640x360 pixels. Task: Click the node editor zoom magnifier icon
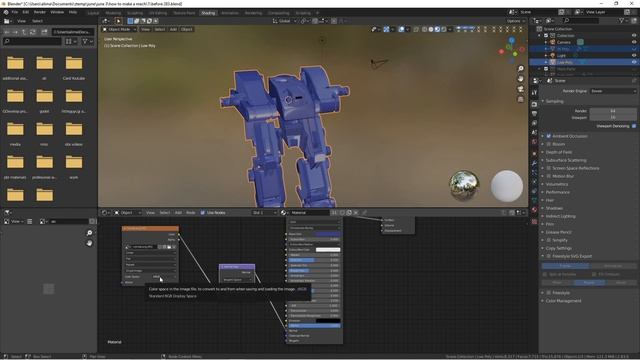point(89,233)
